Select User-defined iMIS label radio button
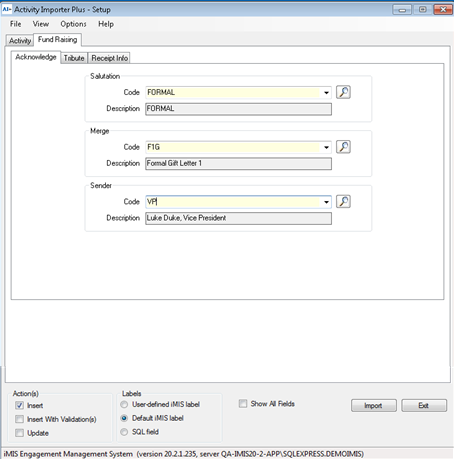Screen dimensions: 454x459 coord(124,404)
